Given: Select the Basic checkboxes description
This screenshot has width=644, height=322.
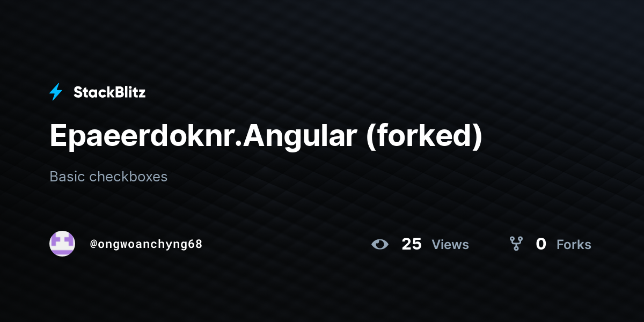Looking at the screenshot, I should pyautogui.click(x=108, y=177).
